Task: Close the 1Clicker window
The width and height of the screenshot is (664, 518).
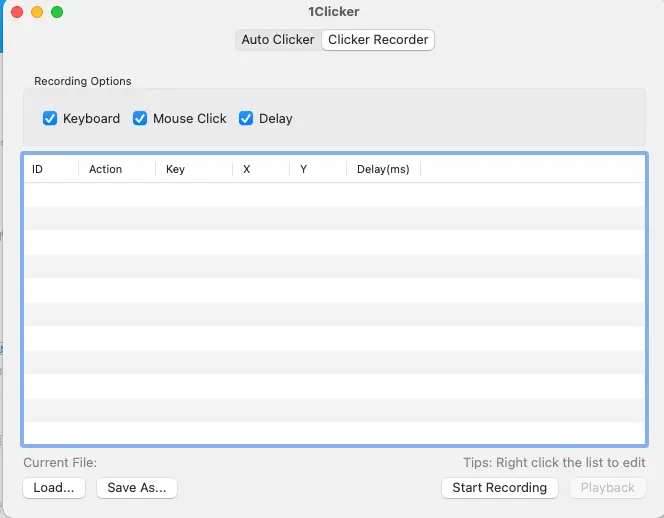Action: [17, 12]
